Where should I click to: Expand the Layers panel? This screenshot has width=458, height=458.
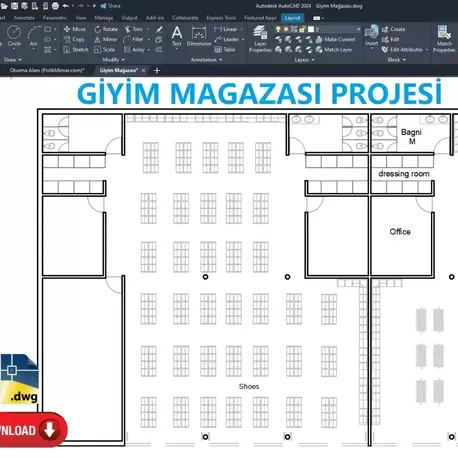point(304,60)
